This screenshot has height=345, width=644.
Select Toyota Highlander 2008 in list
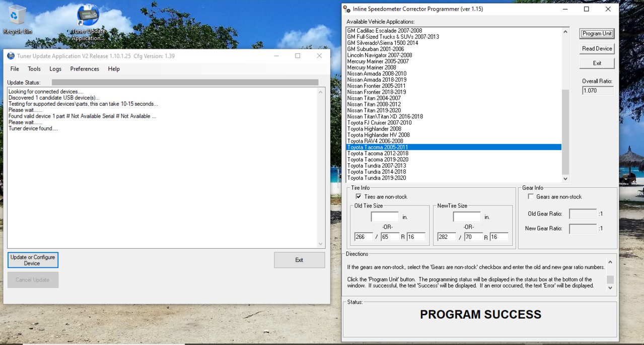coord(454,129)
